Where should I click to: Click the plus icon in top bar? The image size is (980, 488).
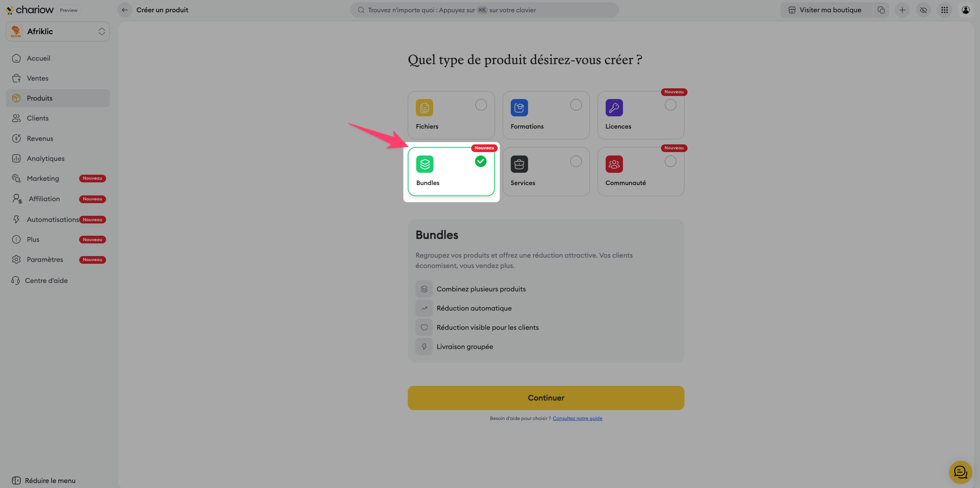(902, 10)
